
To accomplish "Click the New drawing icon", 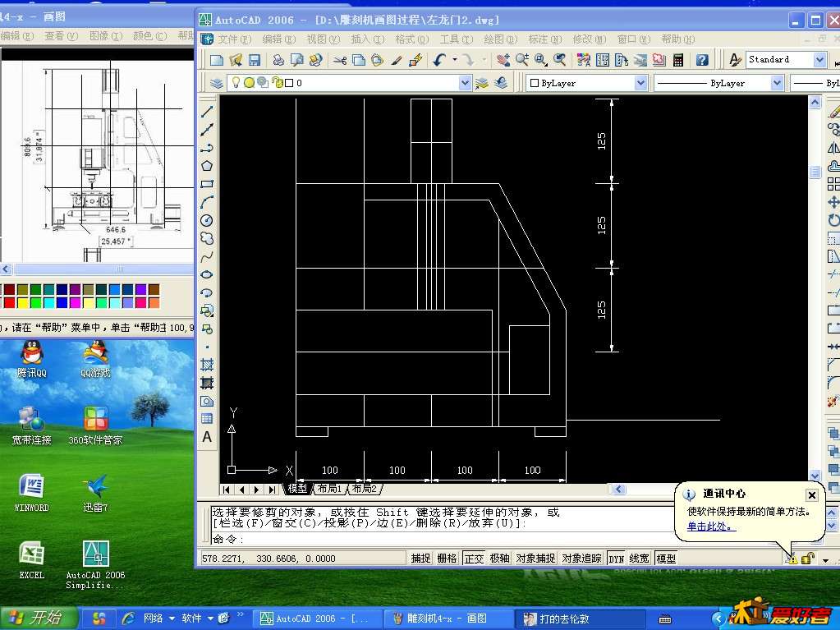I will [217, 60].
